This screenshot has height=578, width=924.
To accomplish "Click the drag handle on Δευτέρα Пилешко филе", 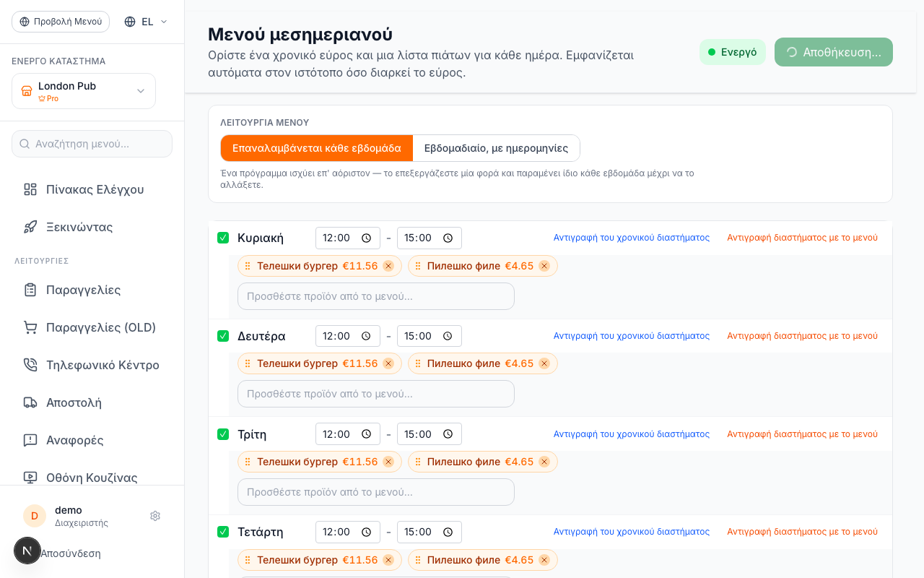I will click(418, 363).
